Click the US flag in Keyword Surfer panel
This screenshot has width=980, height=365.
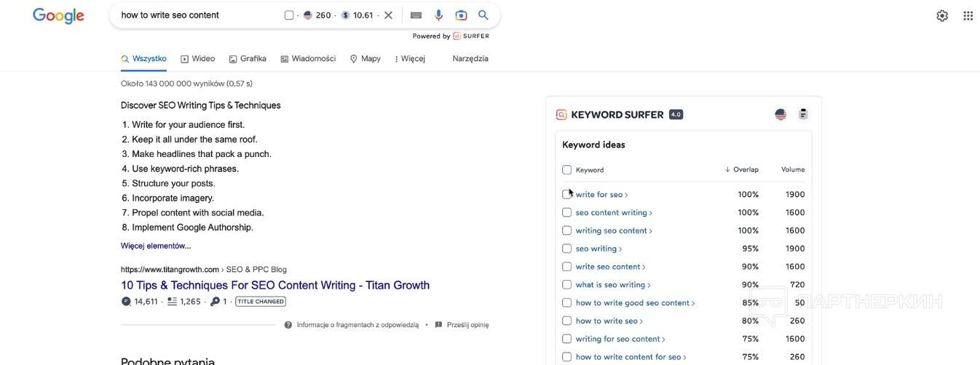coord(781,114)
